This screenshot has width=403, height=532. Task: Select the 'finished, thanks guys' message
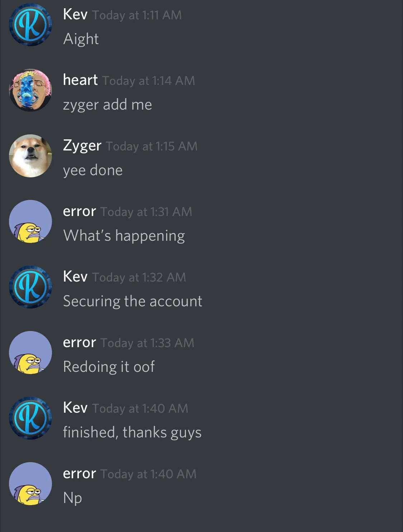tap(132, 432)
